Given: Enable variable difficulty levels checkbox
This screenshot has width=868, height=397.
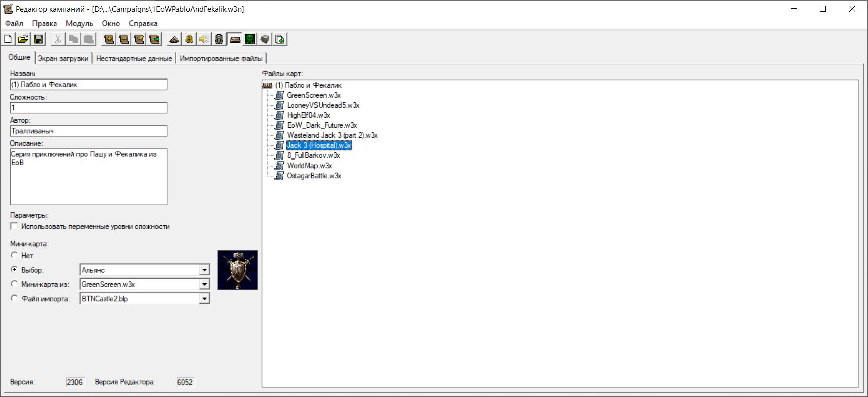Looking at the screenshot, I should click(14, 226).
